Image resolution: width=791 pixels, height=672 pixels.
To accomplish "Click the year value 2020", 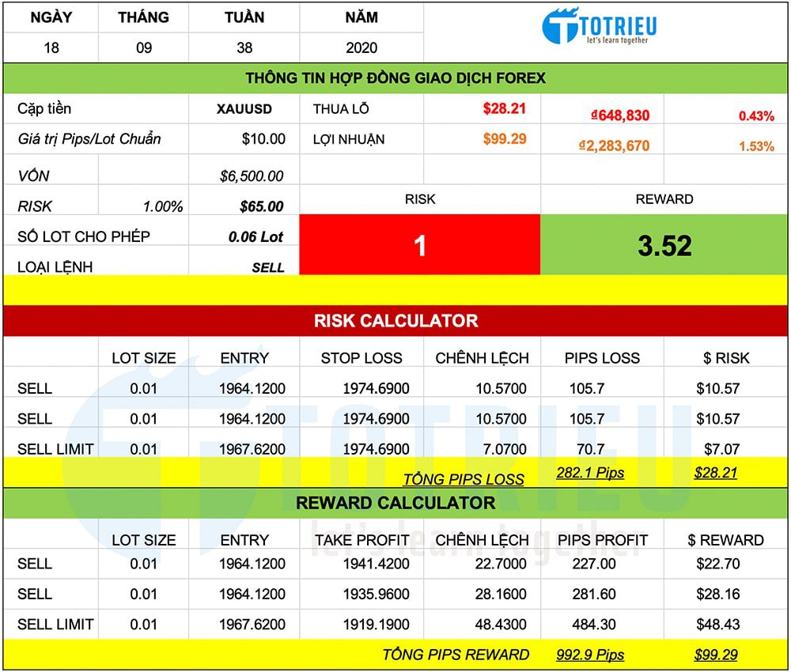I will 361,48.
